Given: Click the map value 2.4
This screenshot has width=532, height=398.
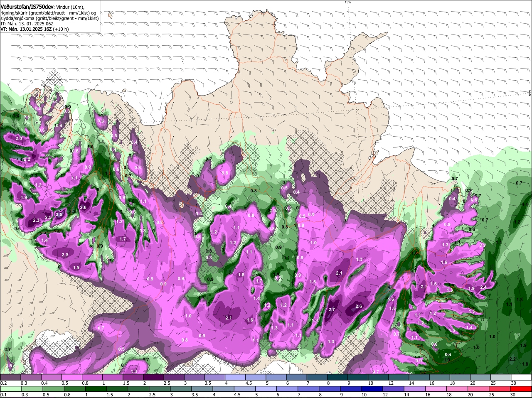Looking at the screenshot, I should [x=483, y=287].
